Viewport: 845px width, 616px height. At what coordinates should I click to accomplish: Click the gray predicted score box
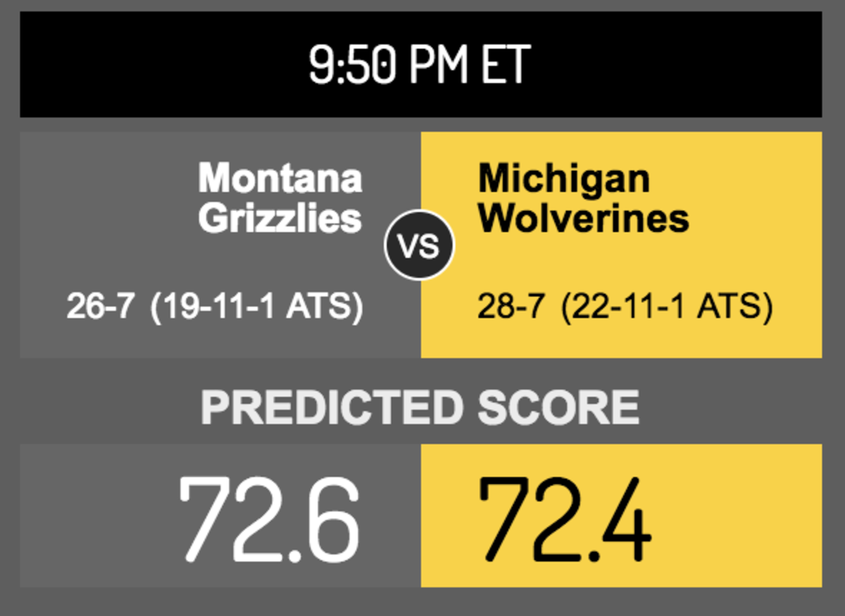click(220, 515)
